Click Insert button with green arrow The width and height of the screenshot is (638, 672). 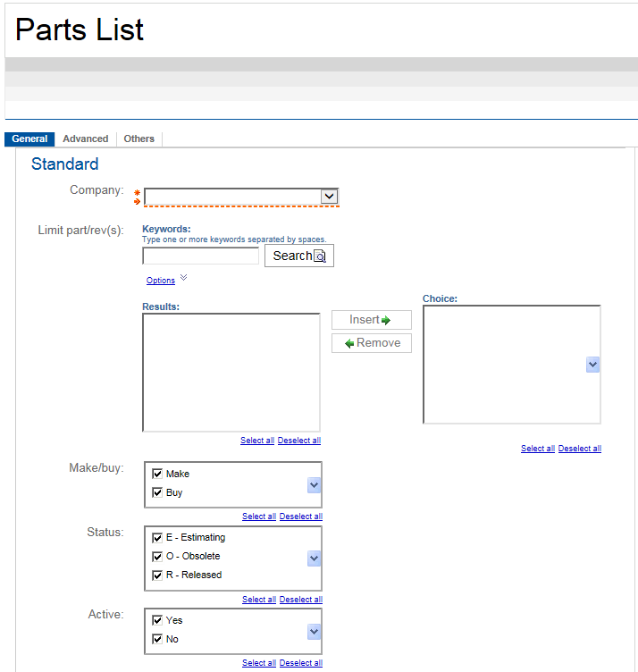(x=371, y=320)
